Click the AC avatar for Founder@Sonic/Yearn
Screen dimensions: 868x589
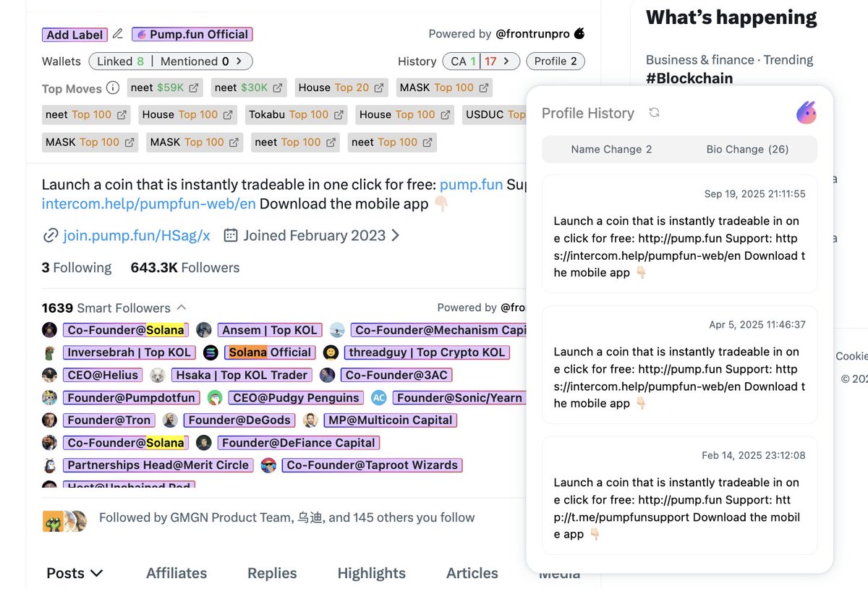tap(379, 397)
